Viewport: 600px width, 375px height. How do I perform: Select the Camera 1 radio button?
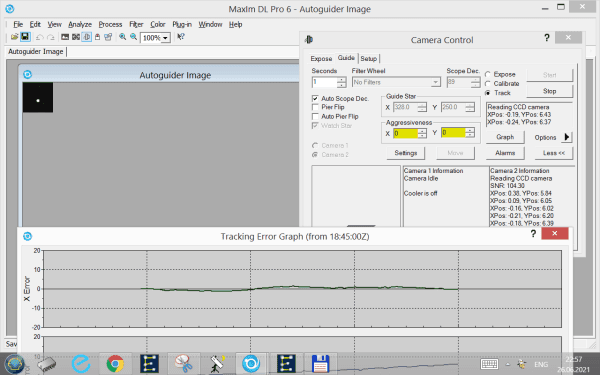point(315,145)
